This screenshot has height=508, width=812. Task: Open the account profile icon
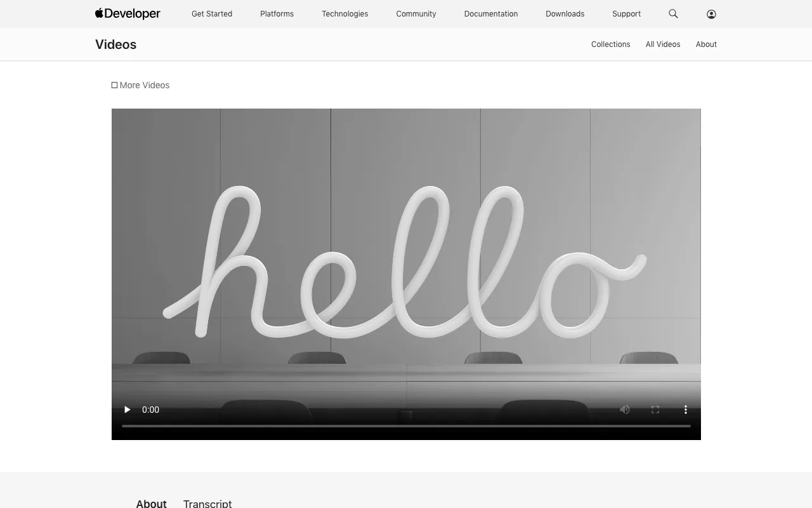click(711, 14)
